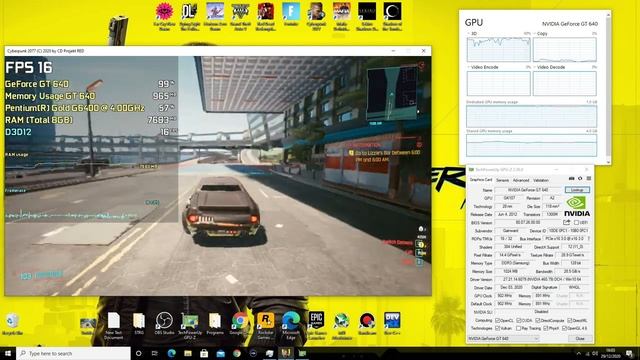Click the Close button in GPU-Z

point(580,339)
